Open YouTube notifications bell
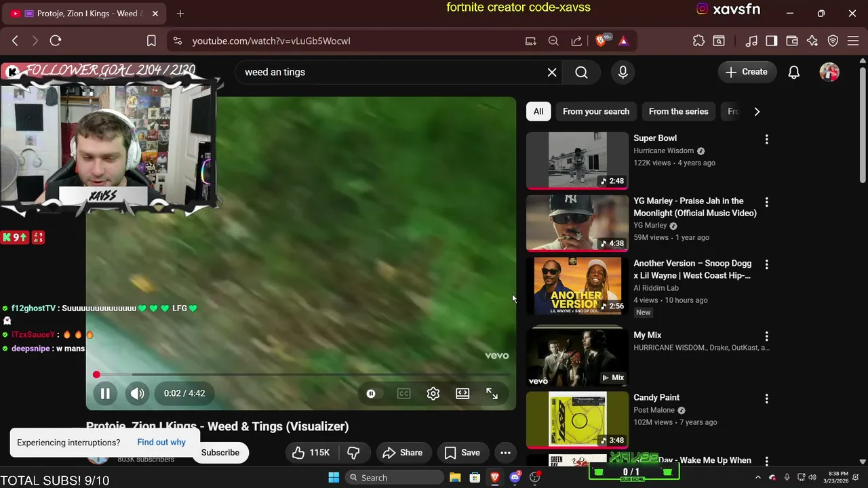The image size is (868, 488). [x=794, y=72]
